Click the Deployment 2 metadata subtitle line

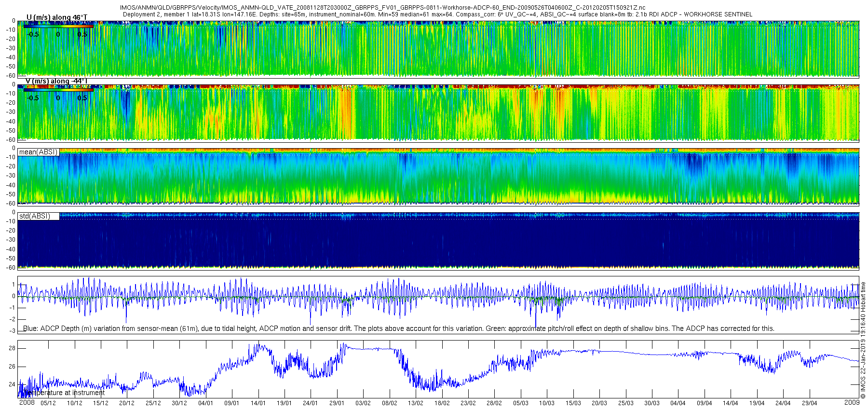click(x=437, y=14)
